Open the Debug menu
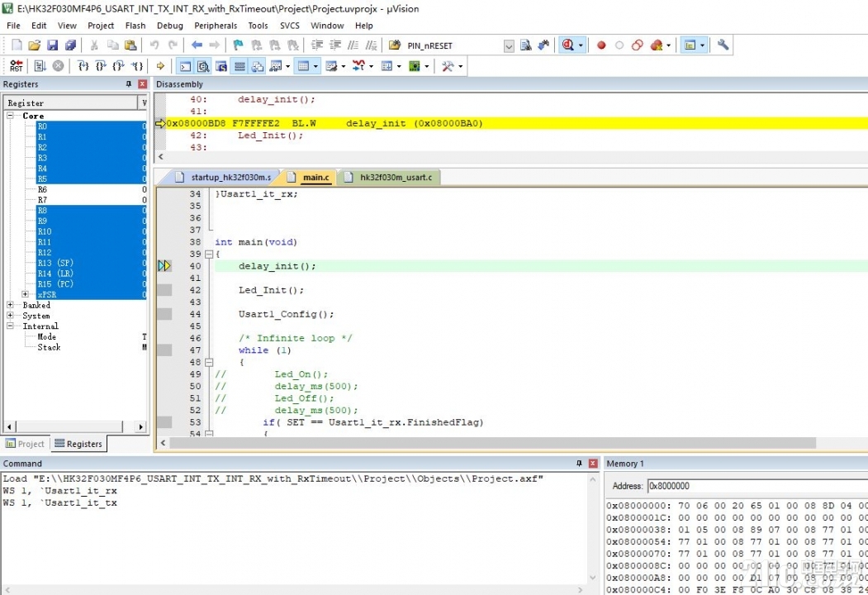Image resolution: width=868 pixels, height=595 pixels. tap(169, 26)
